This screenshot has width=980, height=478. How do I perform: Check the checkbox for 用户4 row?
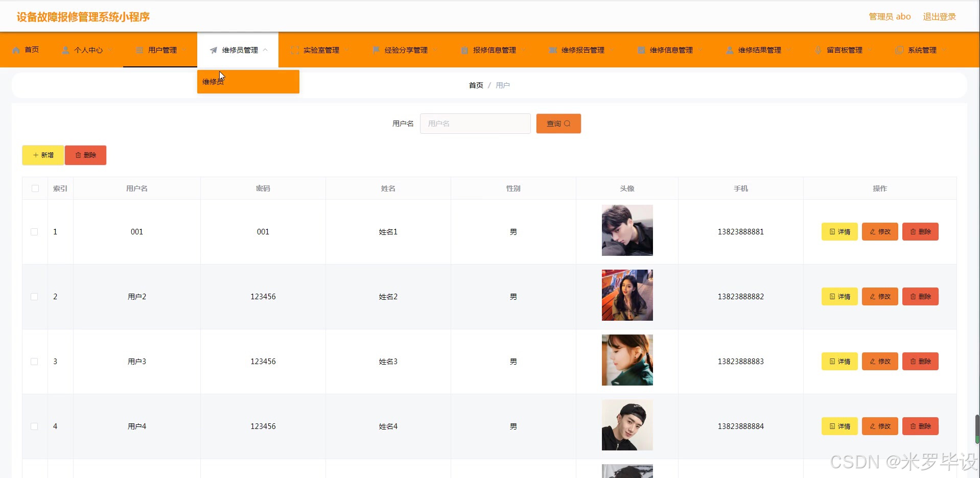click(34, 426)
